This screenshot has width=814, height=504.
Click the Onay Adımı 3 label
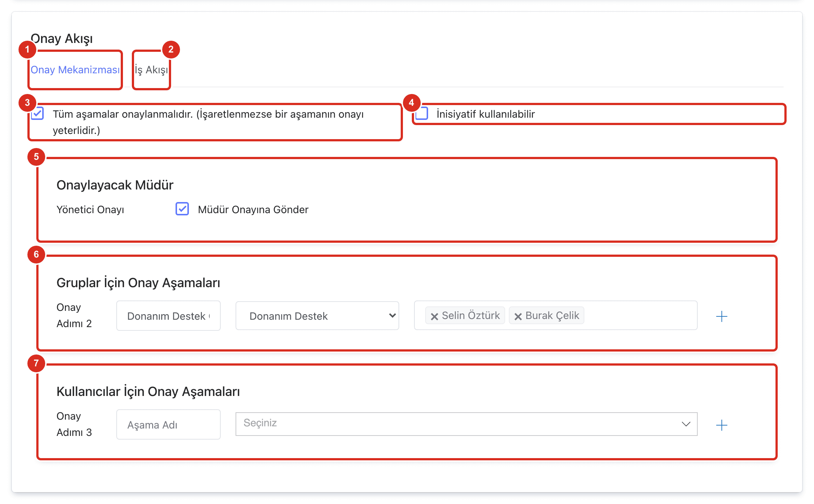(x=74, y=424)
